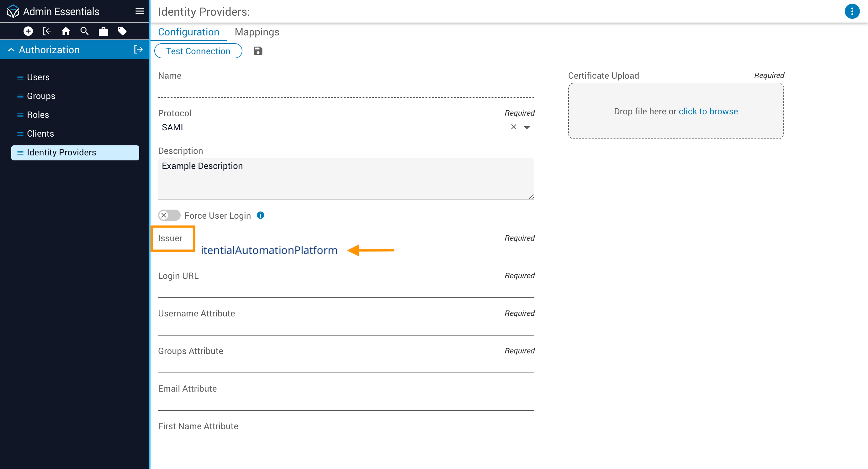This screenshot has height=469, width=868.
Task: Go to Home using the house icon
Action: click(66, 31)
